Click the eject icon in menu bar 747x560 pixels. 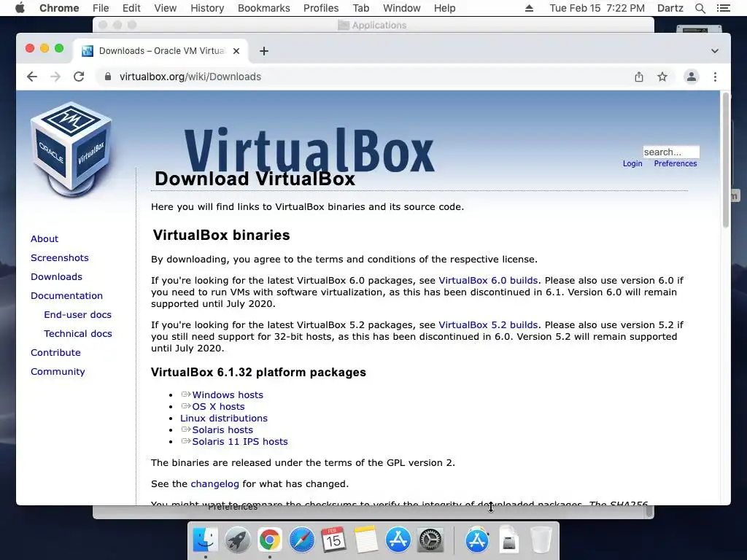coord(529,8)
